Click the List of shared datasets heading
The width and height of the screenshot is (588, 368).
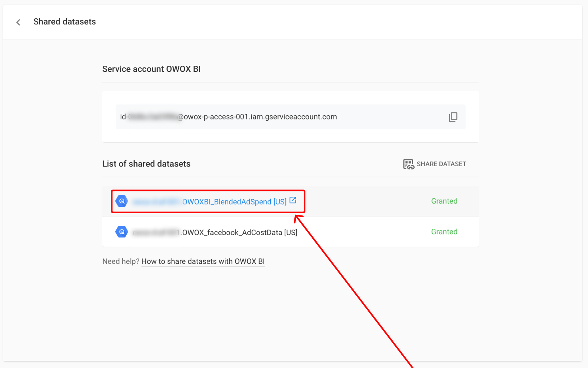pos(146,164)
